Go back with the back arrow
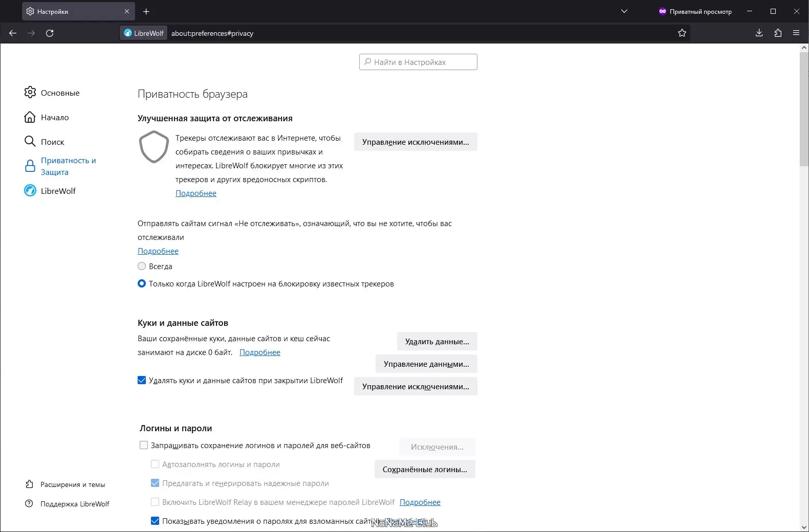This screenshot has width=809, height=532. [x=13, y=33]
